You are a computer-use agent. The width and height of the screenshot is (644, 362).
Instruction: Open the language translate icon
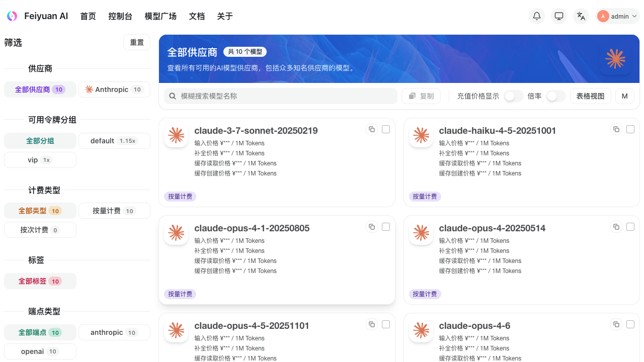581,16
